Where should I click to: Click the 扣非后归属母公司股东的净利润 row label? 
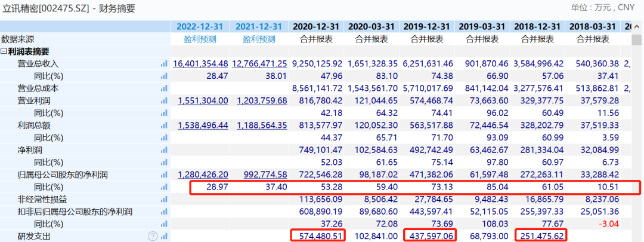click(x=75, y=212)
